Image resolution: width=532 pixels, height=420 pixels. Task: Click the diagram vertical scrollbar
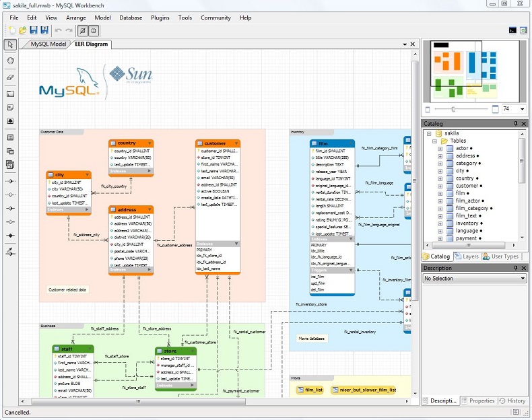pos(415,181)
